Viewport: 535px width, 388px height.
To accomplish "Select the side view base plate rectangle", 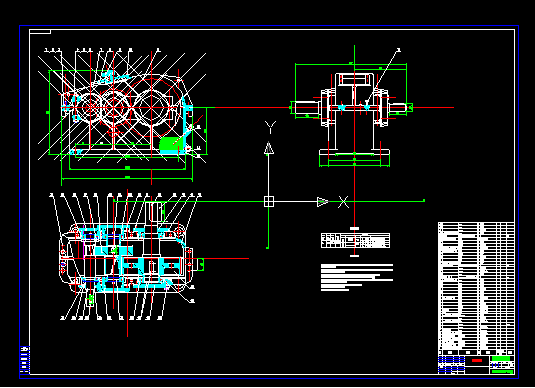I will (355, 153).
